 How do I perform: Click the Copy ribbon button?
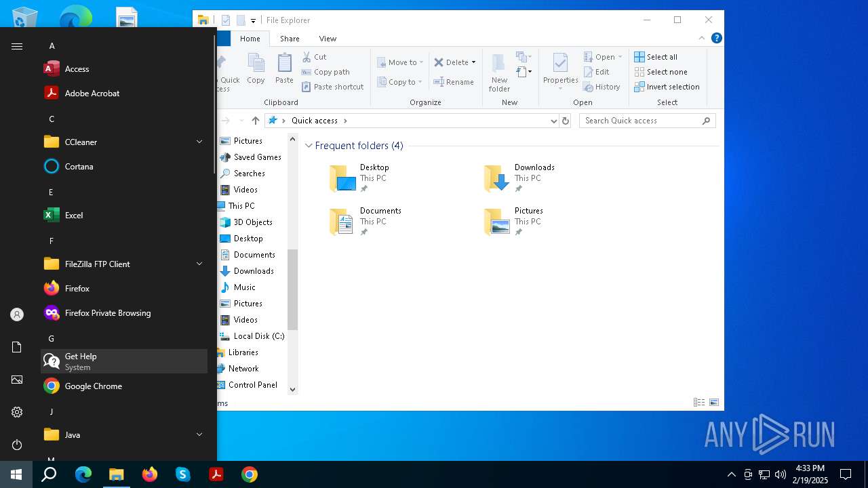click(256, 69)
